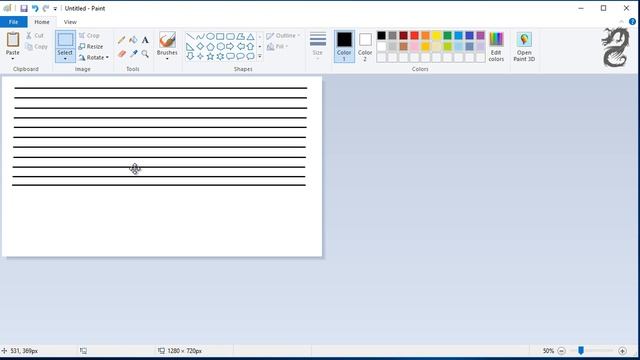The image size is (640, 360).
Task: Choose the Oval shape
Action: [210, 37]
